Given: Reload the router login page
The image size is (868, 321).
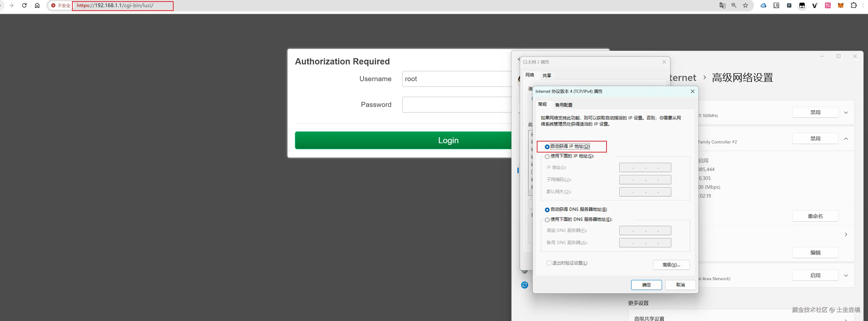Looking at the screenshot, I should 24,5.
